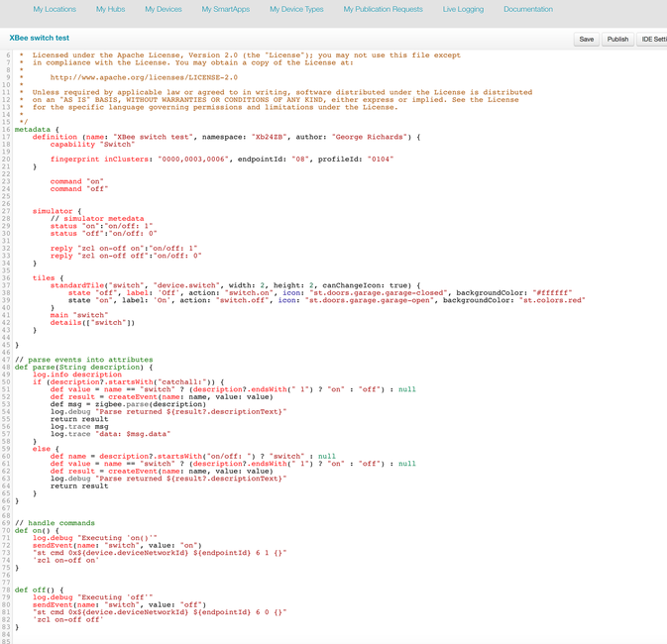667x644 pixels.
Task: Click the state "on" tile definition line
Action: click(x=327, y=300)
